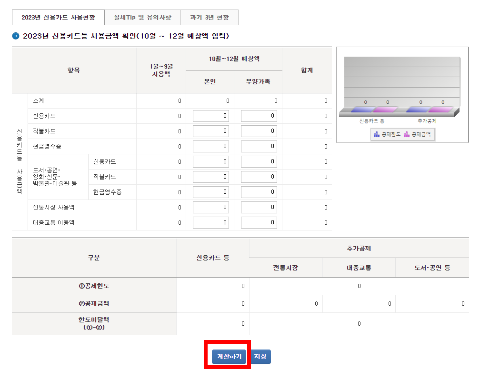Viewport: 500px width, 370px height.
Task: Focus 본인 input for 도서·공연 직불카드 row
Action: [x=211, y=177]
